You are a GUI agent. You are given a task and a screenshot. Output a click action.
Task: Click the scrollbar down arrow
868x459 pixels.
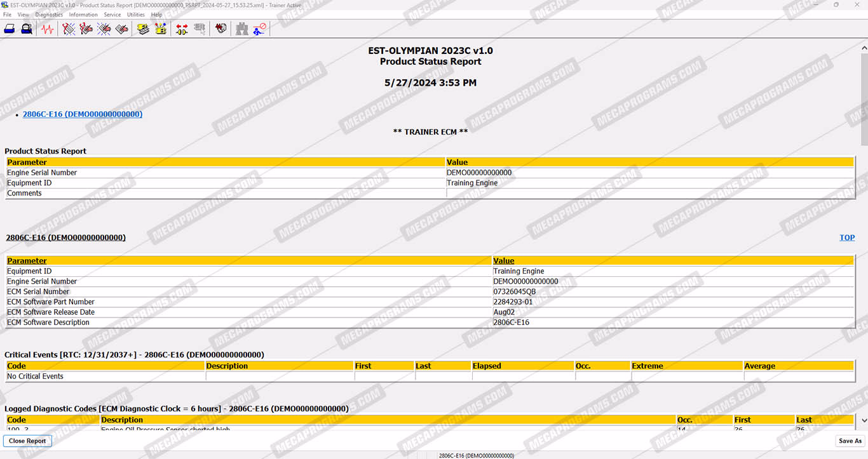point(864,420)
